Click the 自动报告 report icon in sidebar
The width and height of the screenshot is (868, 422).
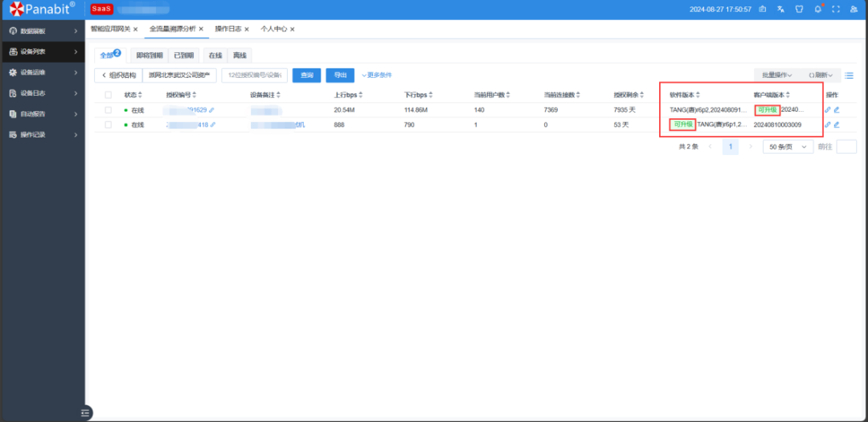click(x=14, y=114)
